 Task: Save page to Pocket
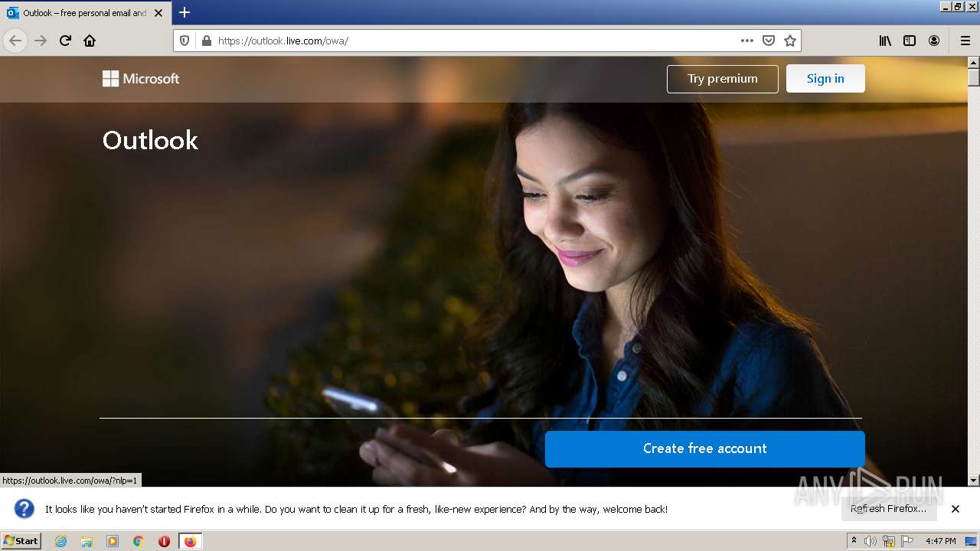click(x=769, y=41)
